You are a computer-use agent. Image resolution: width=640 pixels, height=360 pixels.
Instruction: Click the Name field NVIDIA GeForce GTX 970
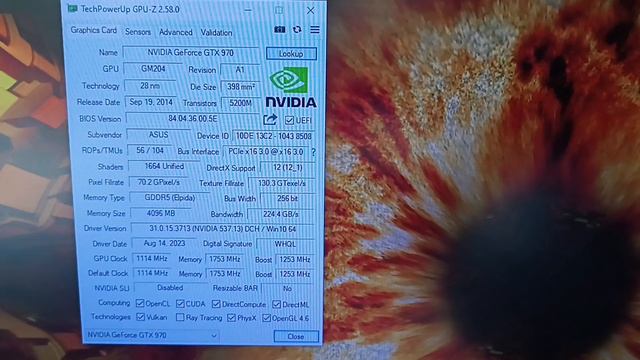[191, 53]
